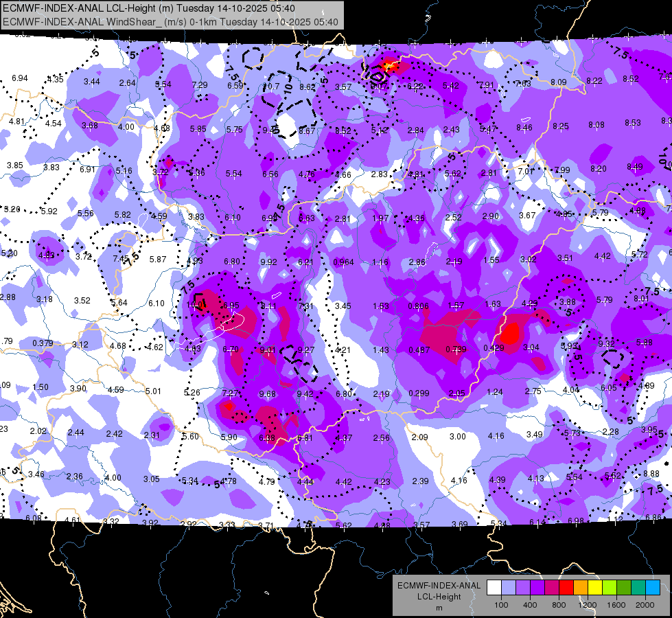The width and height of the screenshot is (672, 618).
Task: Click the blue legend swatch above 2000
Action: [653, 588]
